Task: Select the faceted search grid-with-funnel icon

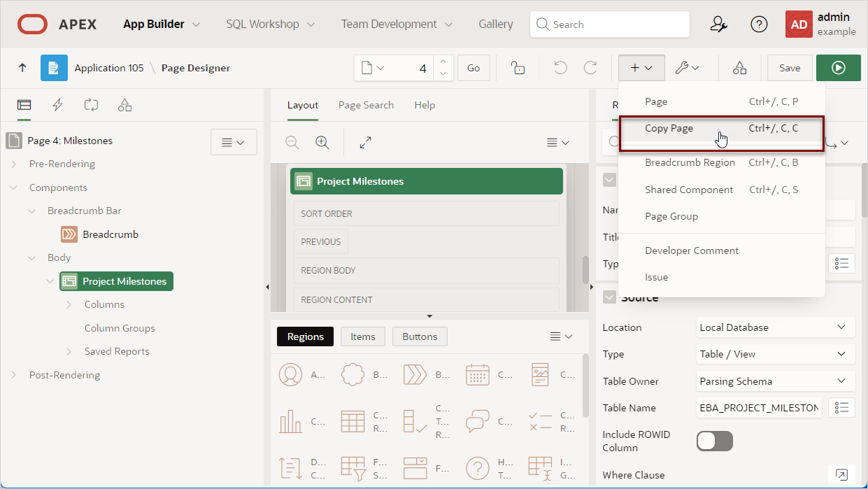Action: click(x=353, y=467)
